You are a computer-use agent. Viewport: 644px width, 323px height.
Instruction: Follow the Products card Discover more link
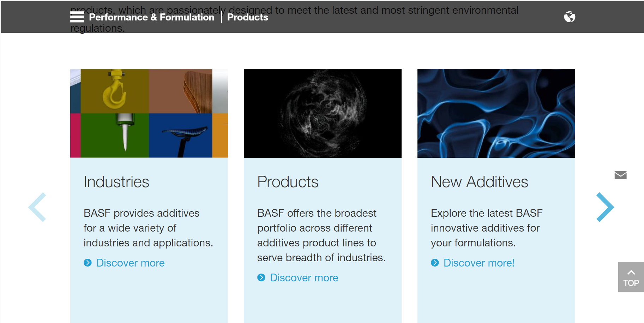[x=304, y=277]
